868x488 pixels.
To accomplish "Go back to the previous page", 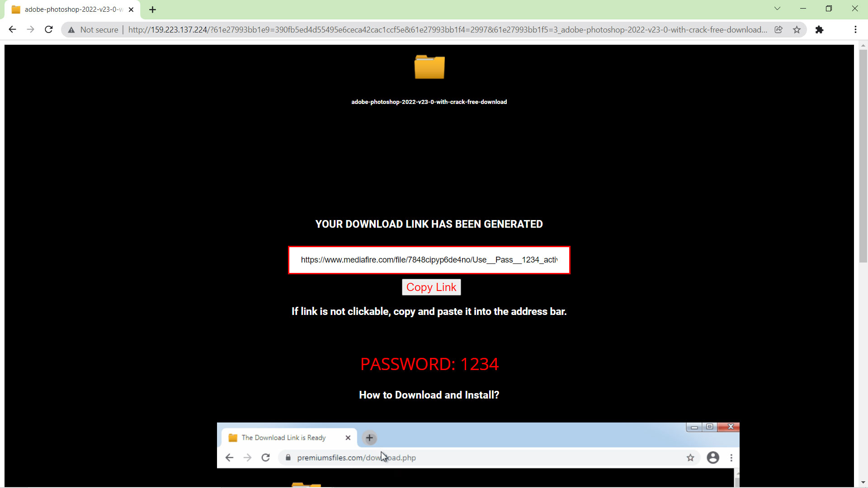I will click(x=12, y=29).
